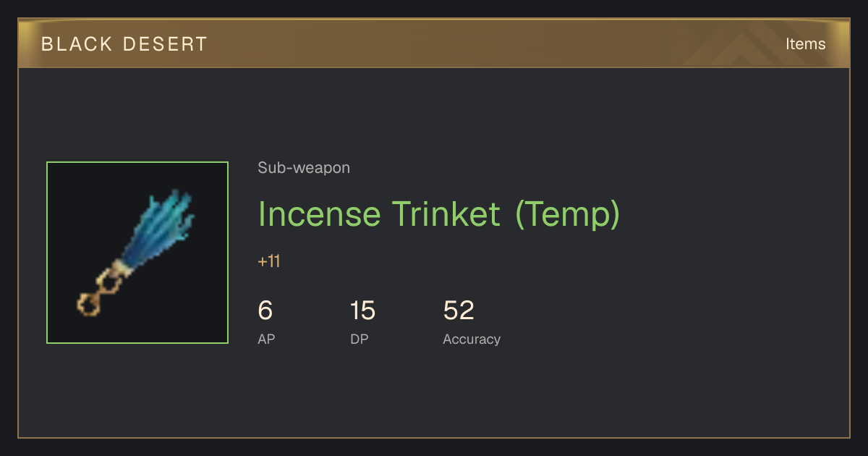
Task: Select the +11 enhancement level text
Action: point(269,261)
